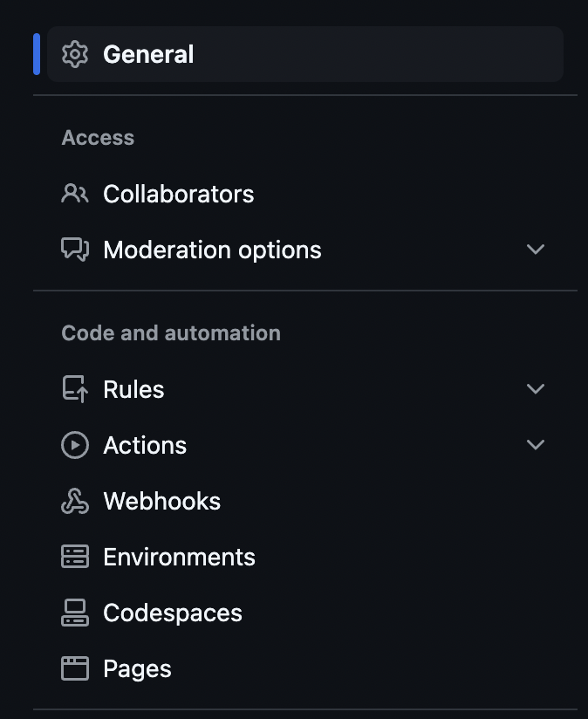Click the play-circle icon for Actions
The width and height of the screenshot is (588, 719).
[x=75, y=445]
